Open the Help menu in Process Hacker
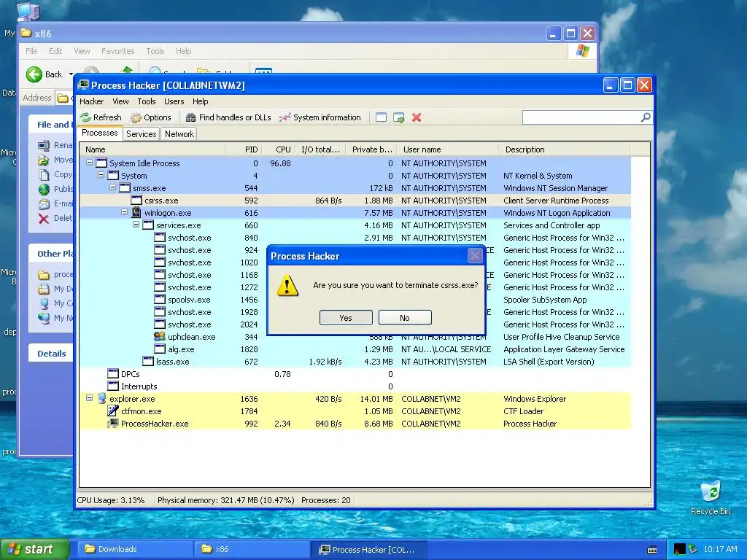This screenshot has height=560, width=747. pos(200,101)
